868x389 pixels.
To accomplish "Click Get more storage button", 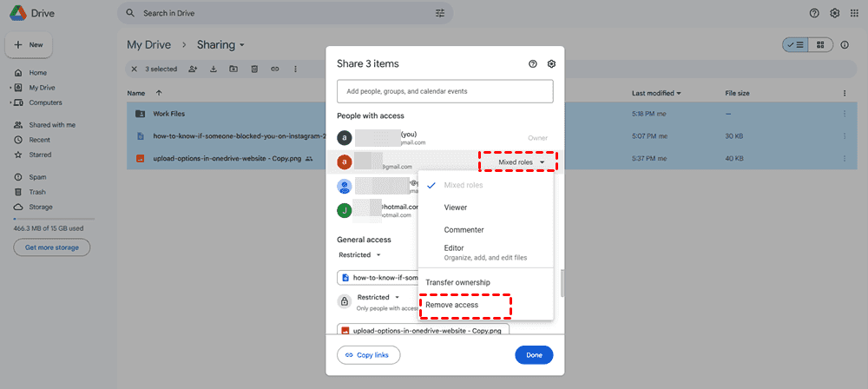I will pos(52,247).
